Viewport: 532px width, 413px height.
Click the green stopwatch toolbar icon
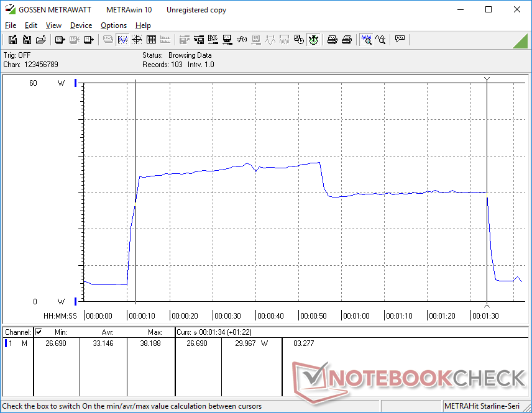[x=313, y=40]
